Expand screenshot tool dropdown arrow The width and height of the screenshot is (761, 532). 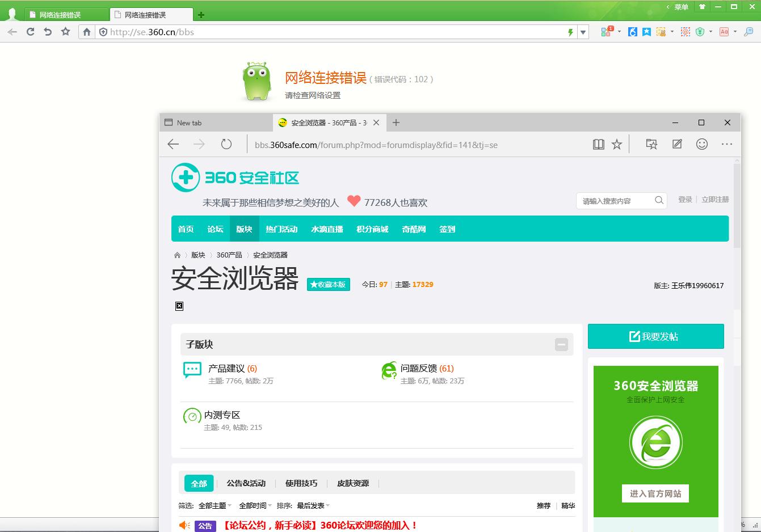(x=672, y=32)
